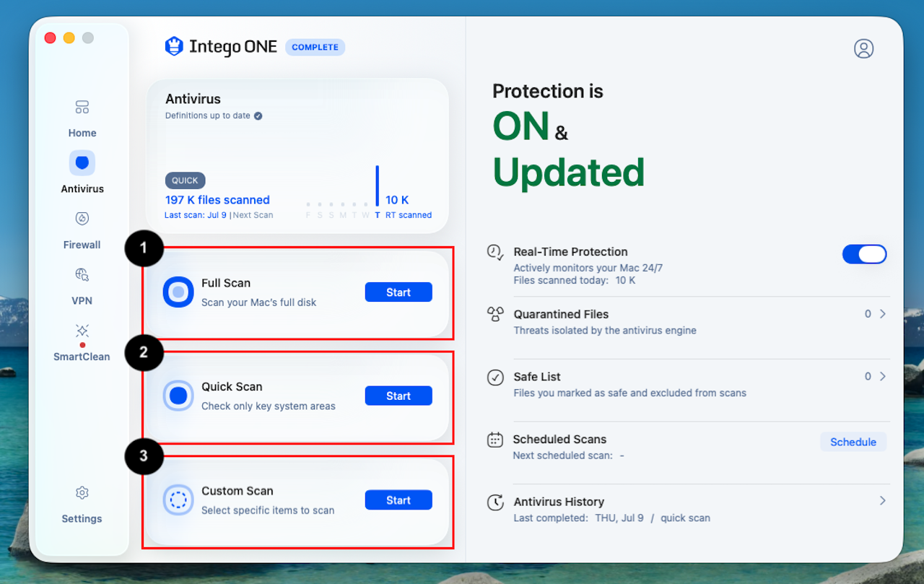Expand the Antivirus History chevron
This screenshot has width=924, height=584.
[883, 500]
